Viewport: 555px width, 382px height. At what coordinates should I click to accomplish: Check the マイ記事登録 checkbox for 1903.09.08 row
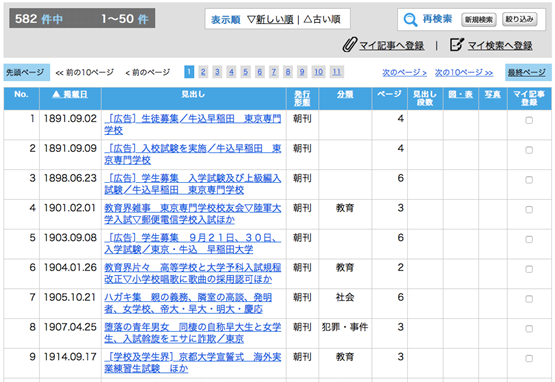529,239
